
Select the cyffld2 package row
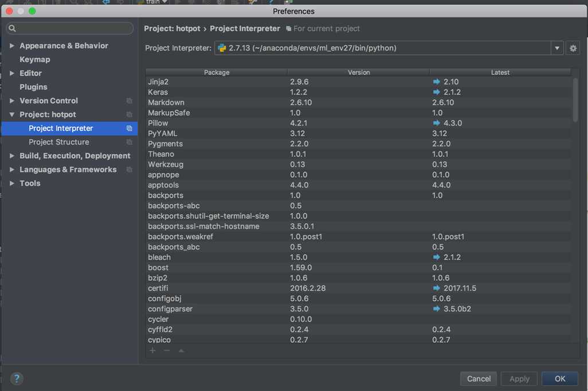(x=359, y=329)
